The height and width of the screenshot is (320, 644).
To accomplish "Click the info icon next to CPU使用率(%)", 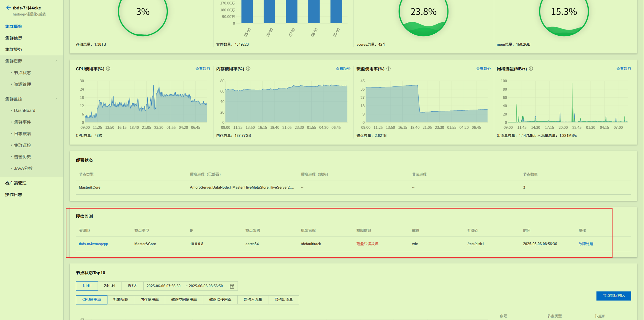I will (x=108, y=69).
